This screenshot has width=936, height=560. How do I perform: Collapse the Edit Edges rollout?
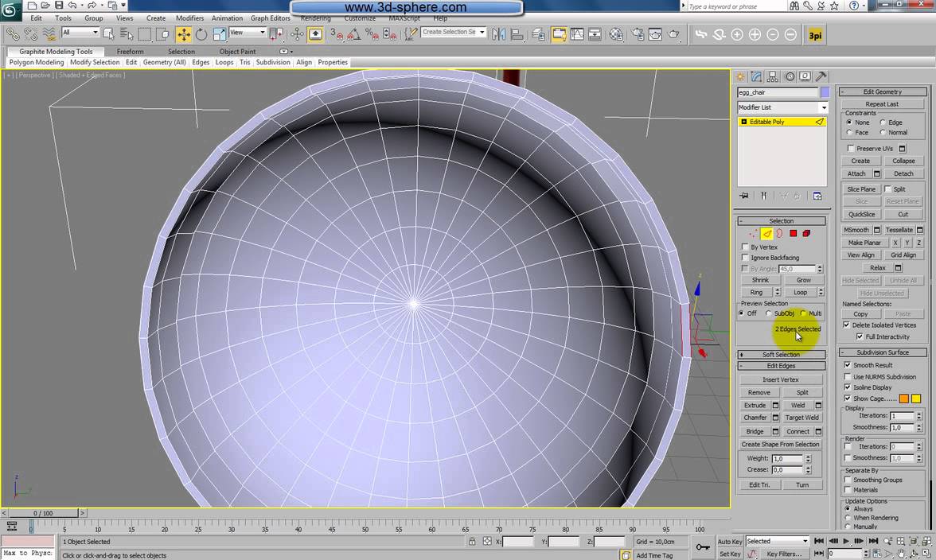[x=781, y=366]
